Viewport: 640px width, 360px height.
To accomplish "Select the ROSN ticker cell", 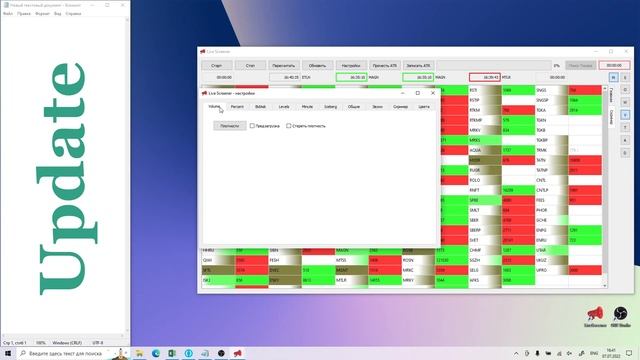I will click(418, 260).
